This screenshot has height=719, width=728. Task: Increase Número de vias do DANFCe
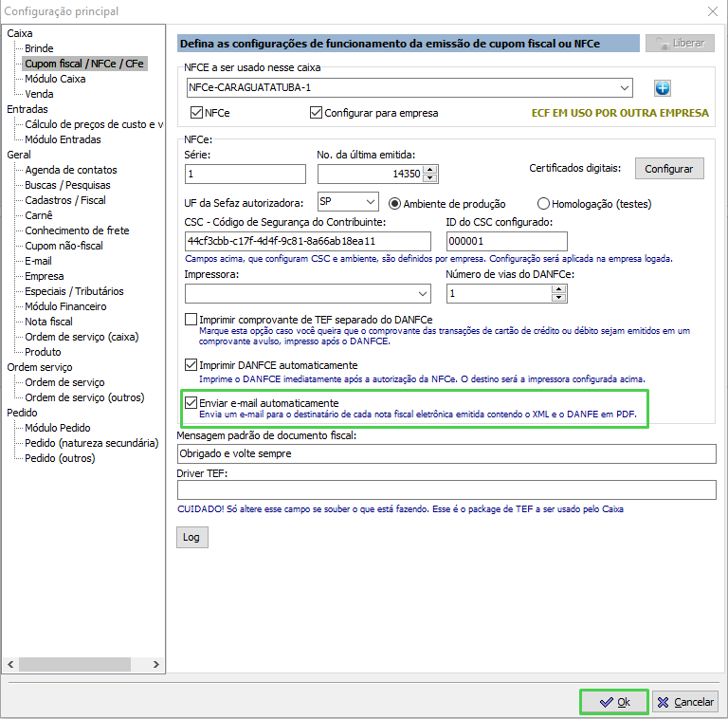tap(559, 289)
